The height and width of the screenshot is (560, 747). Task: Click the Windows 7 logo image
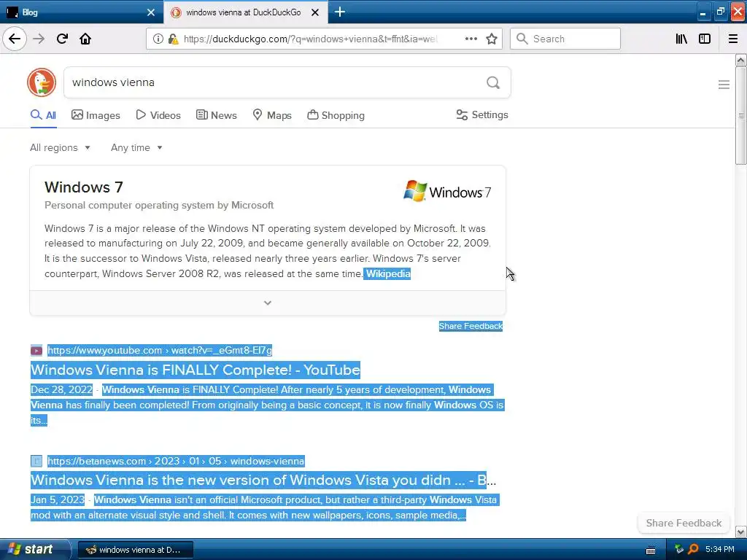[447, 192]
